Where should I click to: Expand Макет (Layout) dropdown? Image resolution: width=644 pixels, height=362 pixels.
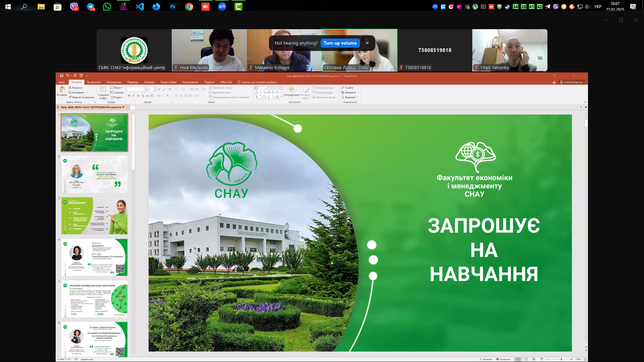pos(116,88)
